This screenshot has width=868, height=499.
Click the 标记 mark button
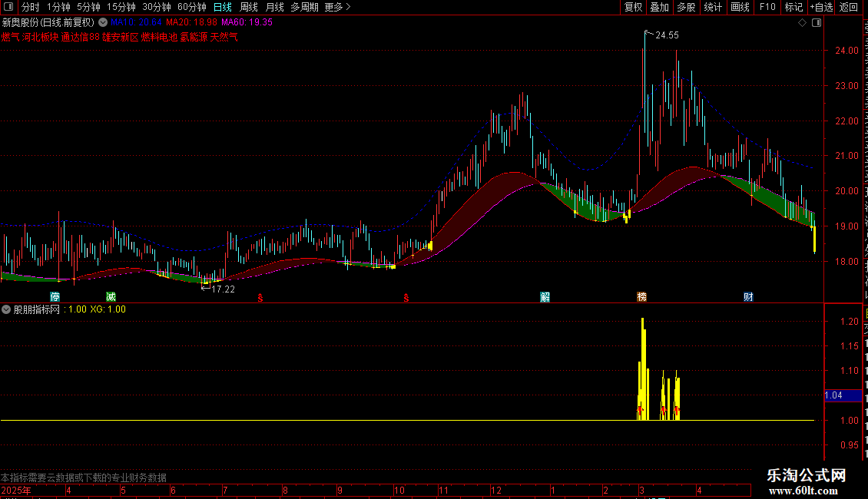pos(793,7)
